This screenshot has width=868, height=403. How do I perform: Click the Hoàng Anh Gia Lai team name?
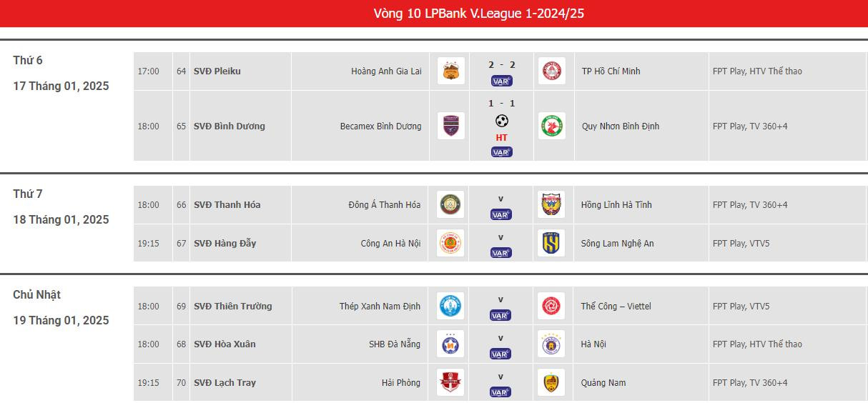[386, 71]
